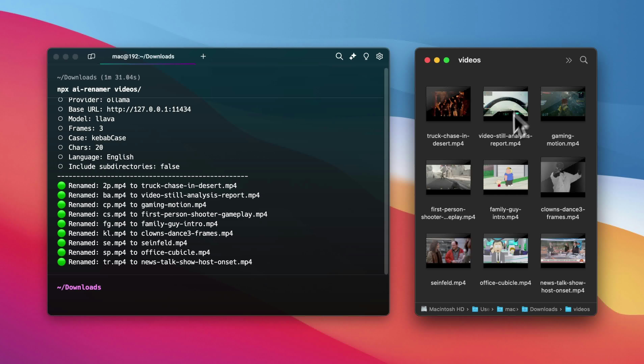
Task: Open terminal settings gear icon
Action: click(379, 56)
